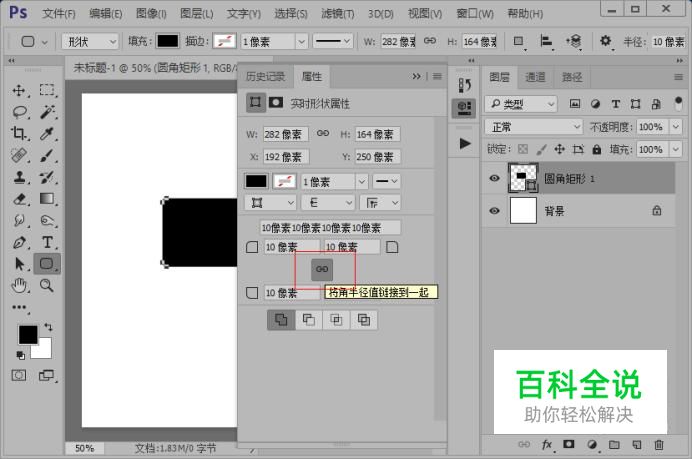The height and width of the screenshot is (459, 692).
Task: Delete layer using trash icon
Action: point(659,444)
